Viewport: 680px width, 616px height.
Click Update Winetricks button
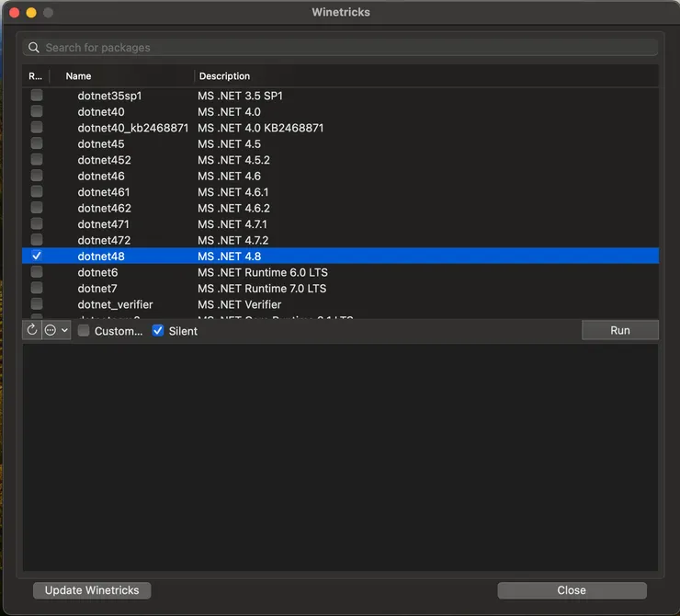pyautogui.click(x=92, y=590)
